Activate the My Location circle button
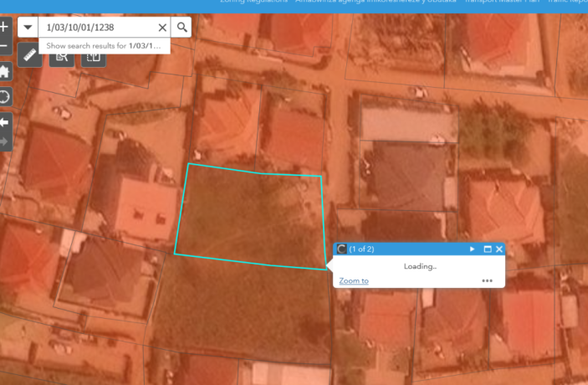Image resolution: width=588 pixels, height=385 pixels. pyautogui.click(x=4, y=96)
